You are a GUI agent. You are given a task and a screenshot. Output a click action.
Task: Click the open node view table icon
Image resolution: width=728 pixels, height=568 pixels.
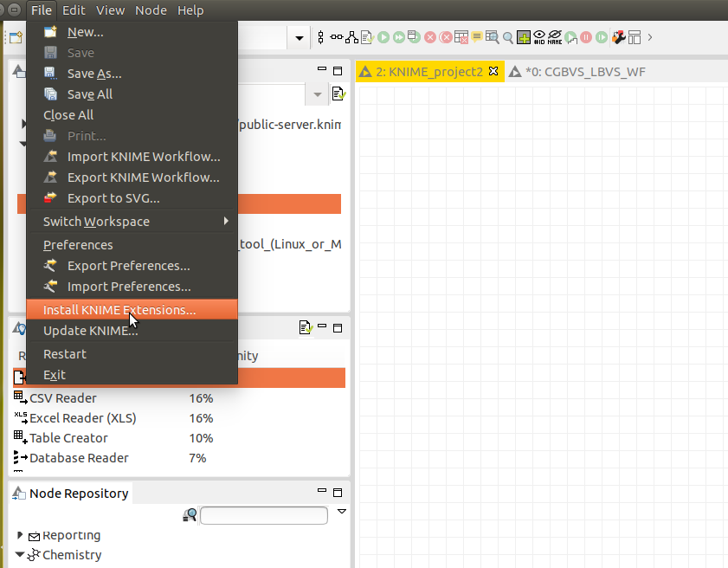493,37
